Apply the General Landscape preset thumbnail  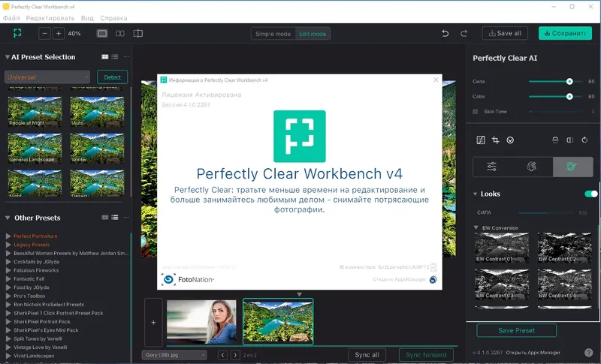click(35, 148)
